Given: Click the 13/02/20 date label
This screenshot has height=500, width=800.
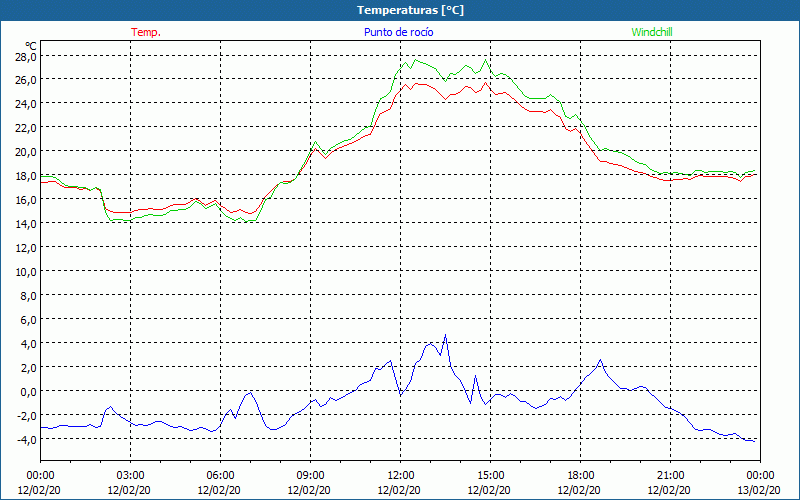Looking at the screenshot, I should pyautogui.click(x=759, y=490).
